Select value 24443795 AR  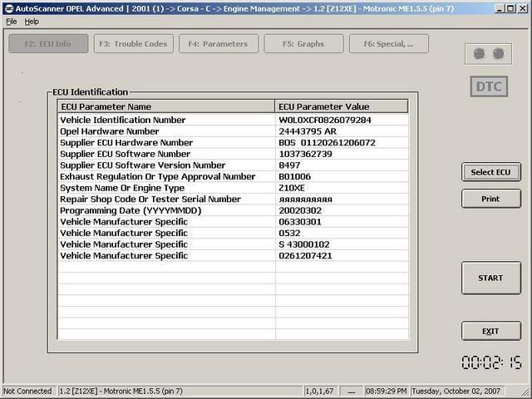[x=308, y=131]
